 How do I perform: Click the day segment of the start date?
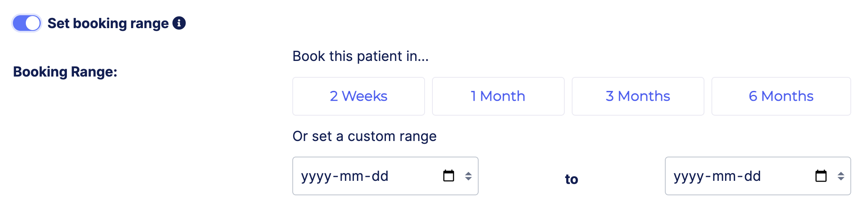380,176
